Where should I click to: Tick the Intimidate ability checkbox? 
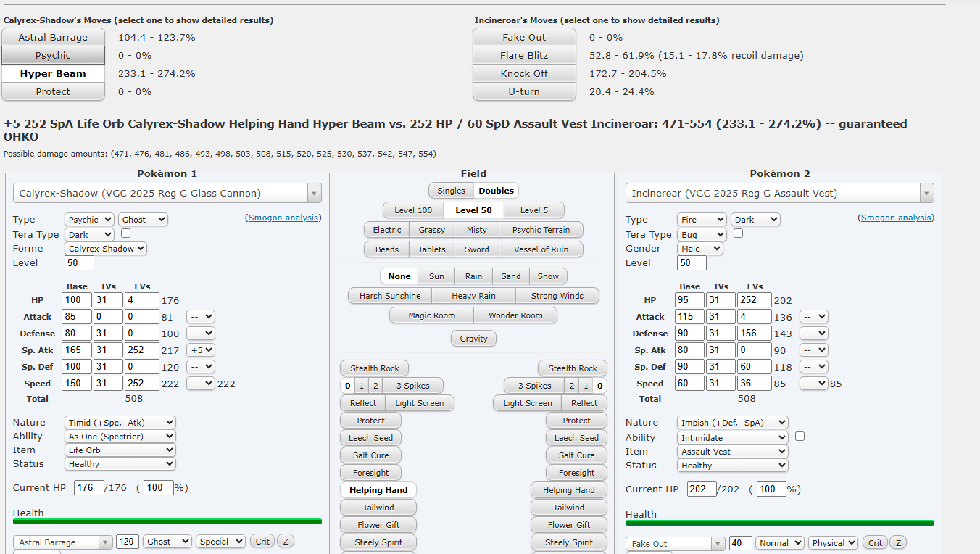[800, 437]
